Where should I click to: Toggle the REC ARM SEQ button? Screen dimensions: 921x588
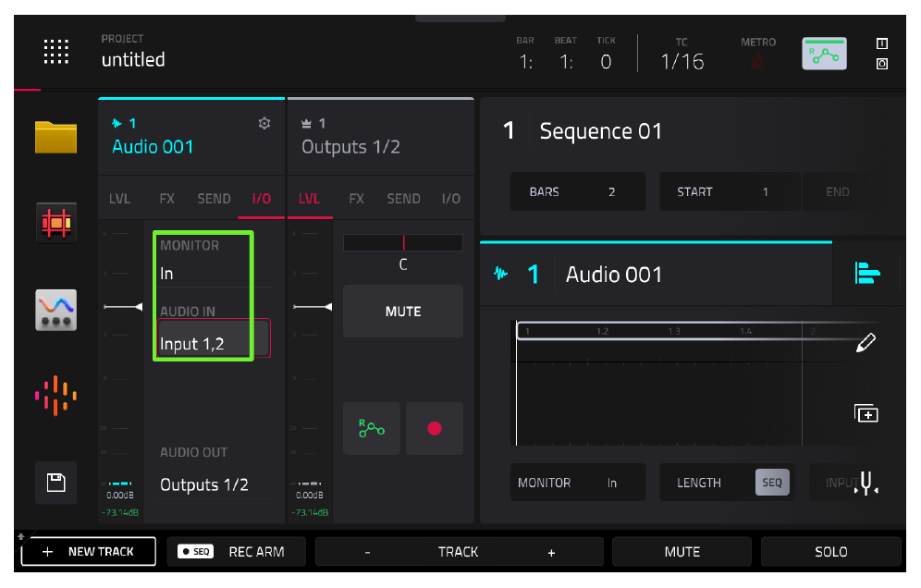click(236, 552)
